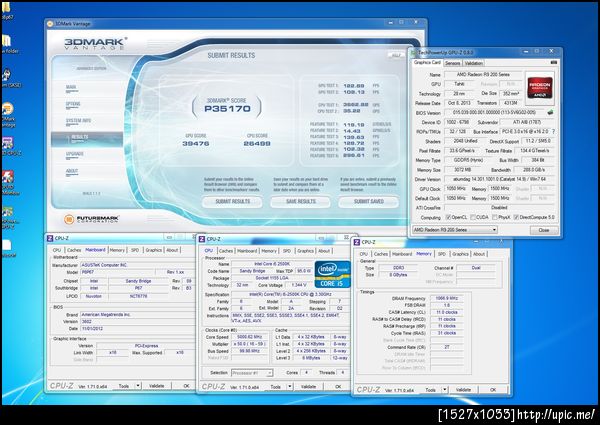This screenshot has height=425, width=600.
Task: Click the ASUSTeK Computer INC manufacturer field
Action: (137, 265)
